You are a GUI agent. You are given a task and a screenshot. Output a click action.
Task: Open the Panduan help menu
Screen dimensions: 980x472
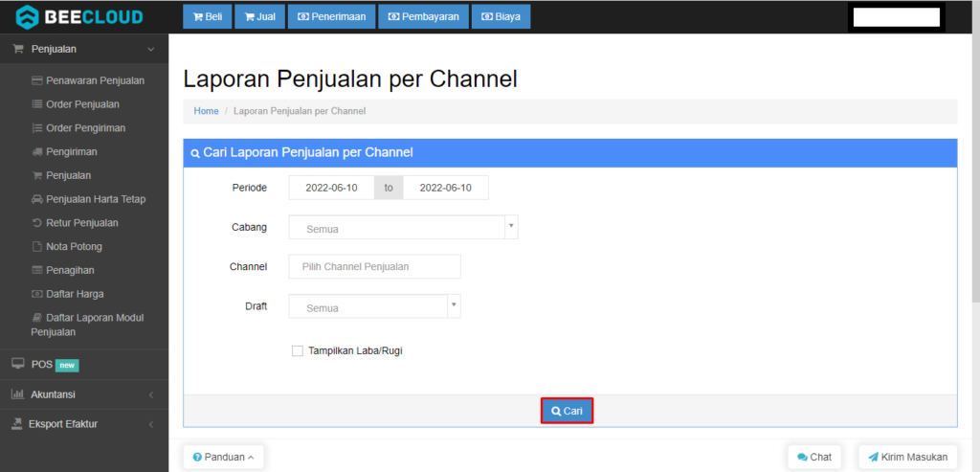[223, 457]
